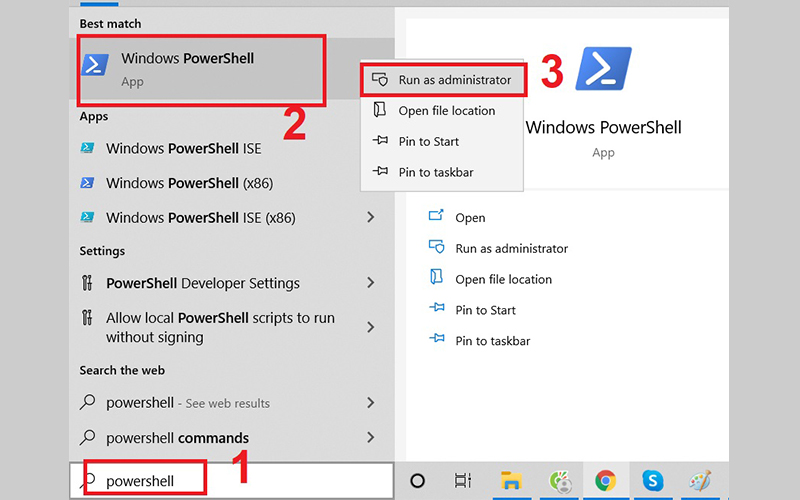Expand PowerShell Developer Settings chevron

coord(371,283)
